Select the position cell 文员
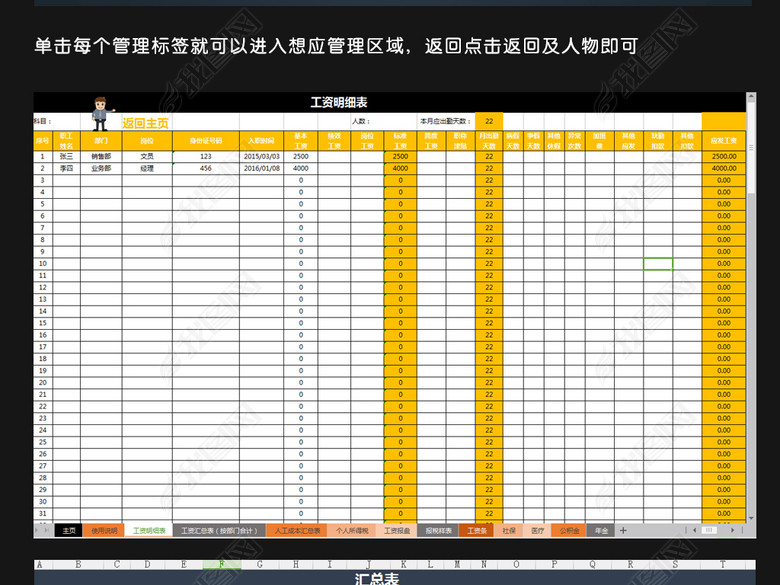This screenshot has width=780, height=585. (147, 156)
